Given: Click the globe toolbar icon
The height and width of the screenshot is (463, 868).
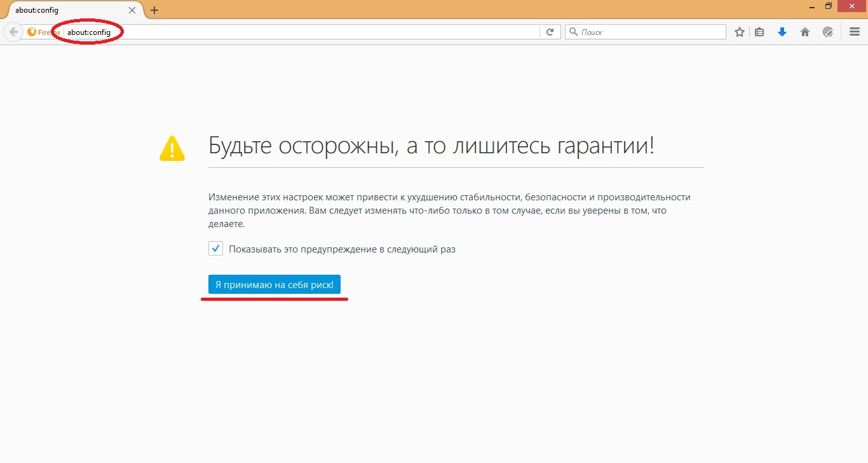Looking at the screenshot, I should [828, 32].
